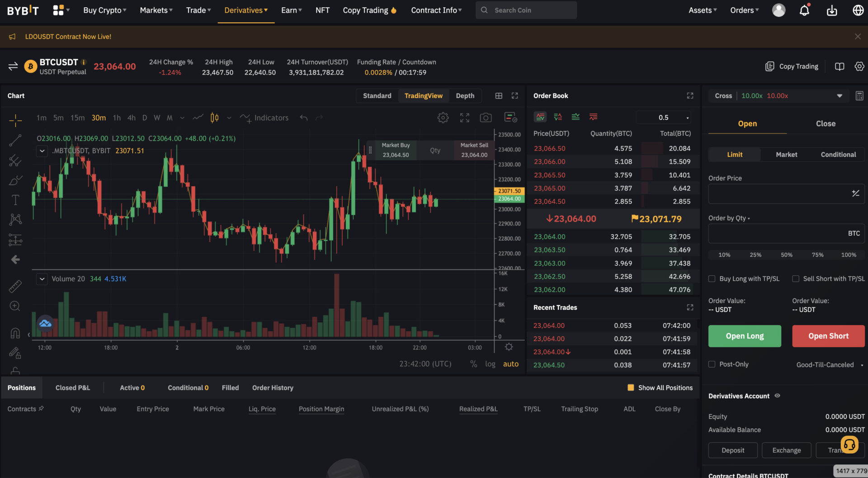Viewport: 868px width, 478px height.
Task: Open chart settings gear above the candles
Action: 443,118
